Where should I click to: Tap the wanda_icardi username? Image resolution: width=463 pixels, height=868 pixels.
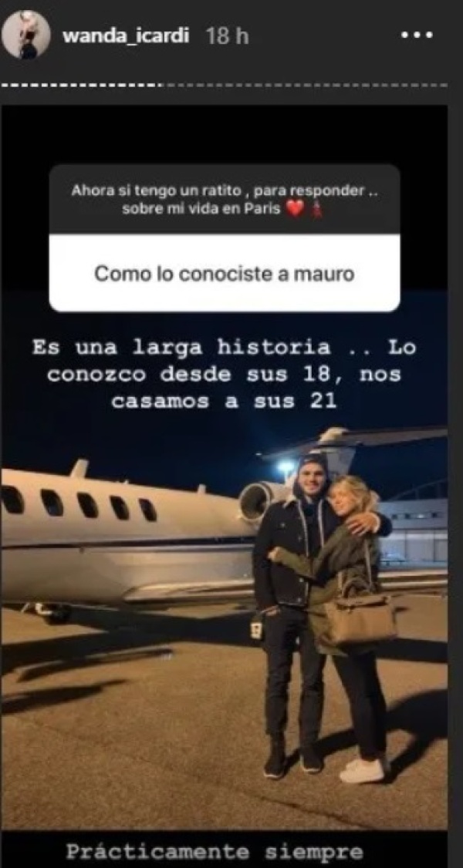click(127, 36)
